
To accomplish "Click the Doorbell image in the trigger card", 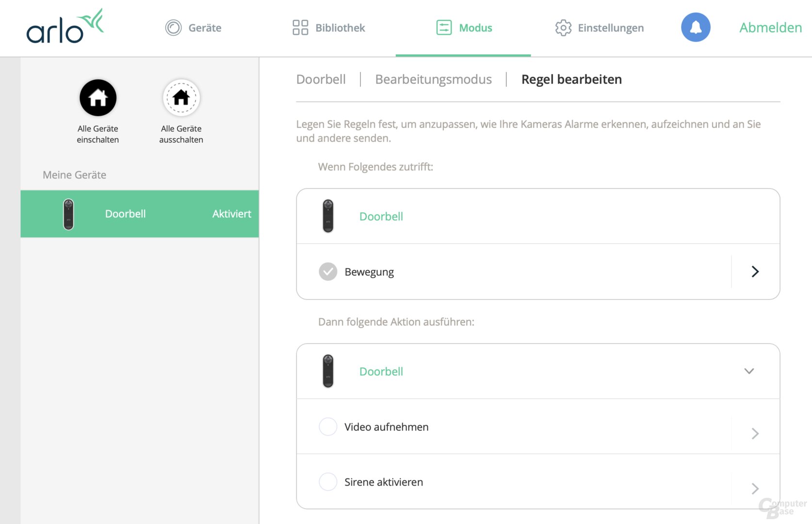I will pos(328,216).
